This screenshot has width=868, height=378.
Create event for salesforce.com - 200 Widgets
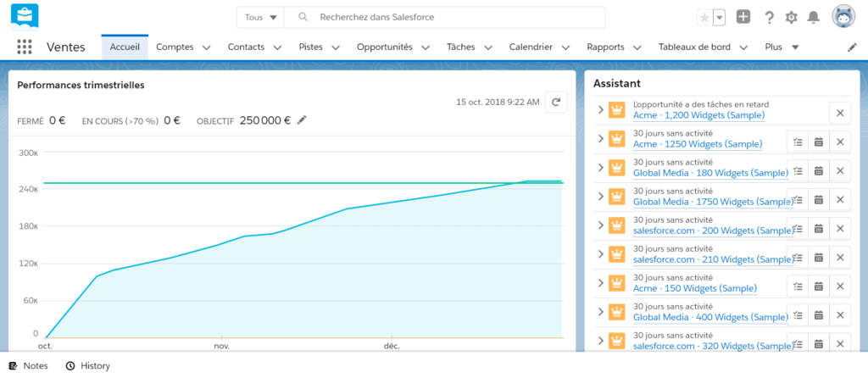[x=819, y=228]
